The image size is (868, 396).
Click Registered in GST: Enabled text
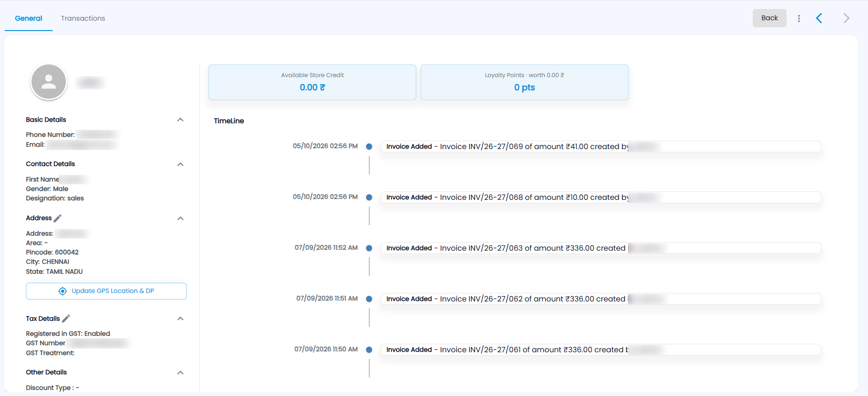pyautogui.click(x=68, y=334)
